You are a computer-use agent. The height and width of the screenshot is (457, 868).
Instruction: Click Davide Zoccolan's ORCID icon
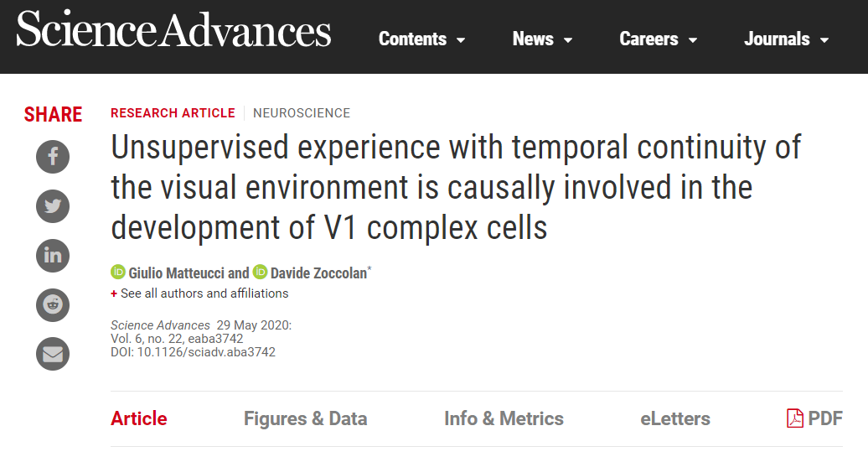(x=260, y=272)
